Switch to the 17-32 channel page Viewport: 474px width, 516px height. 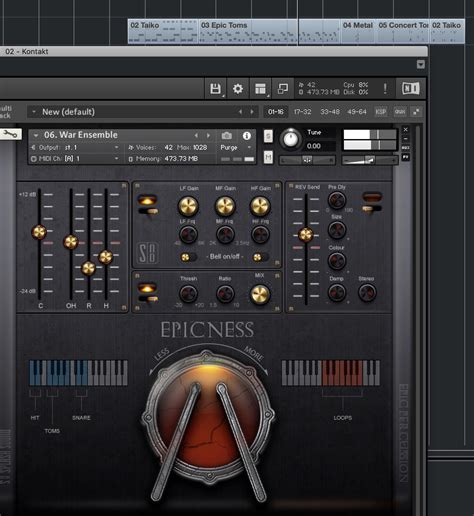[302, 112]
